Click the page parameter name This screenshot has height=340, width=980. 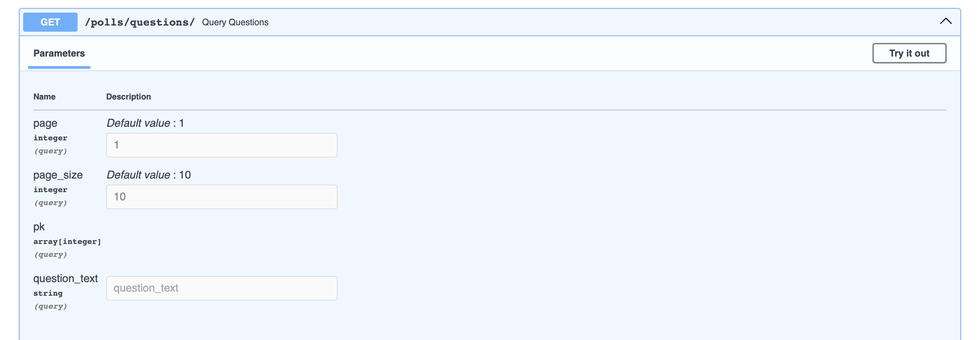click(45, 123)
